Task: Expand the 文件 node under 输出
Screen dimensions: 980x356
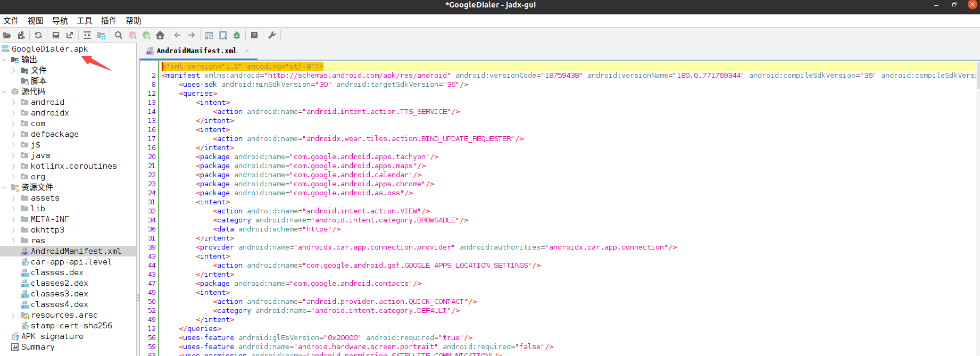Action: pyautogui.click(x=13, y=70)
